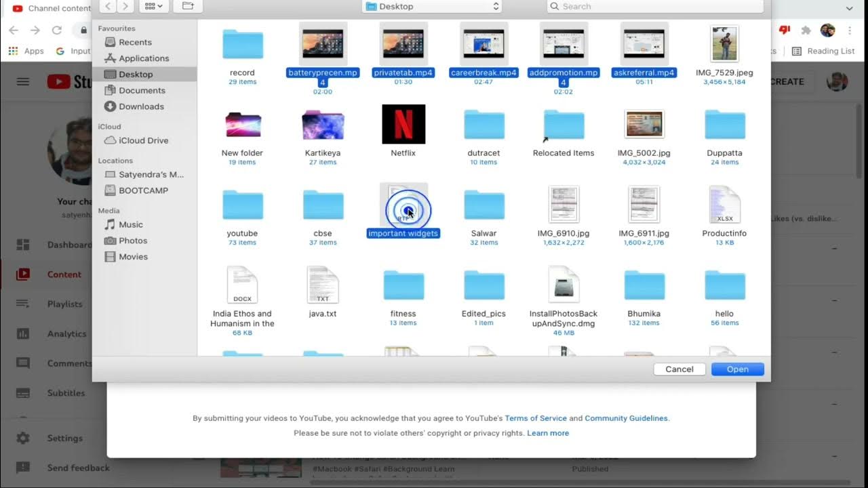Click Open to upload selected files
Image resolution: width=868 pixels, height=488 pixels.
tap(738, 369)
